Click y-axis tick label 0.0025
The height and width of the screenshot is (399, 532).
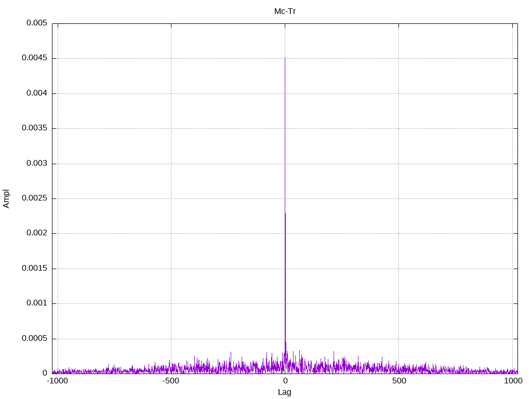click(x=34, y=198)
